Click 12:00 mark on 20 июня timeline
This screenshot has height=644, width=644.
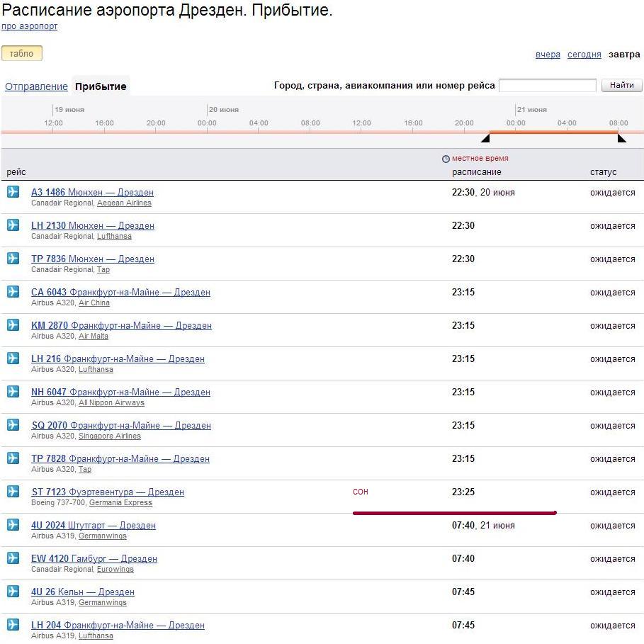click(361, 123)
